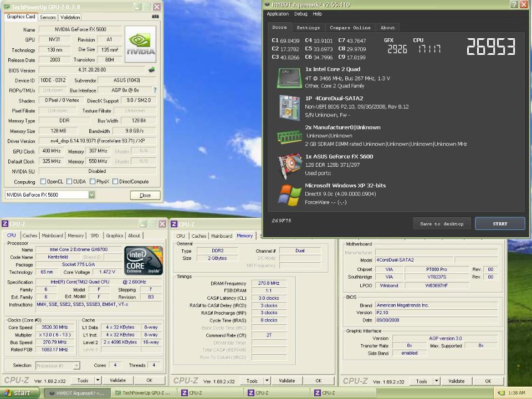Screen dimensions: 532x399
Task: Click the taskbar clock 1:38 AM
Action: (516, 393)
